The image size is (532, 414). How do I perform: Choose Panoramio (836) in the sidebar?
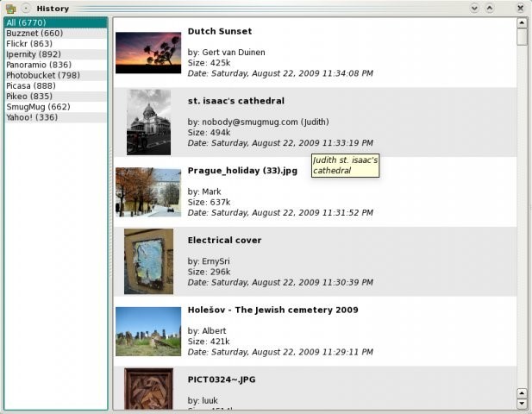[39, 64]
